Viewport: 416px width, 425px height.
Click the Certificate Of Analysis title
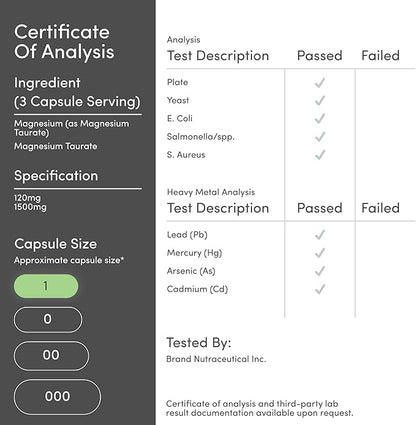[64, 42]
